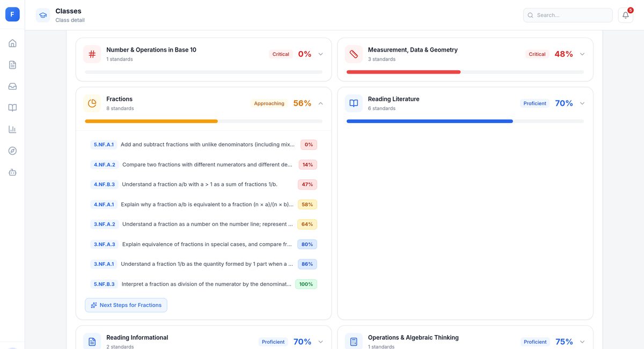The image size is (644, 349).
Task: Click Proficient badge on Reading Literature
Action: (535, 103)
